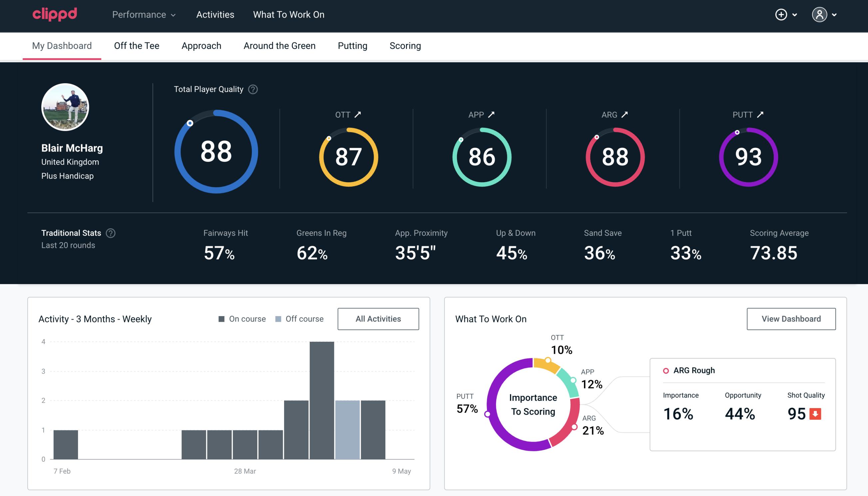
Task: Switch to the Putting tab
Action: 352,46
